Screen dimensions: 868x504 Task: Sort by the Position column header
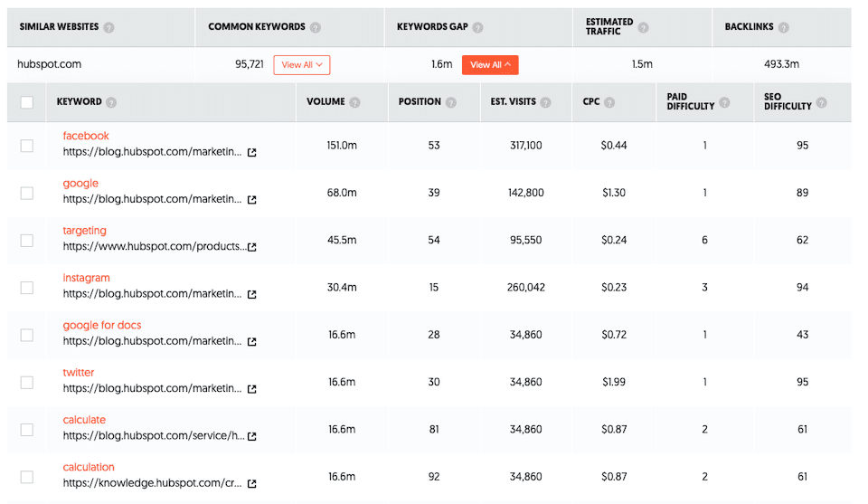click(420, 102)
